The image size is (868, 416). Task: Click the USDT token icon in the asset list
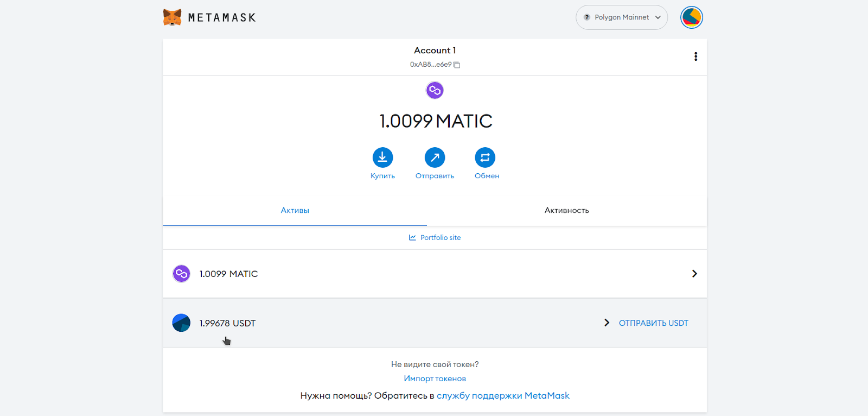click(181, 323)
